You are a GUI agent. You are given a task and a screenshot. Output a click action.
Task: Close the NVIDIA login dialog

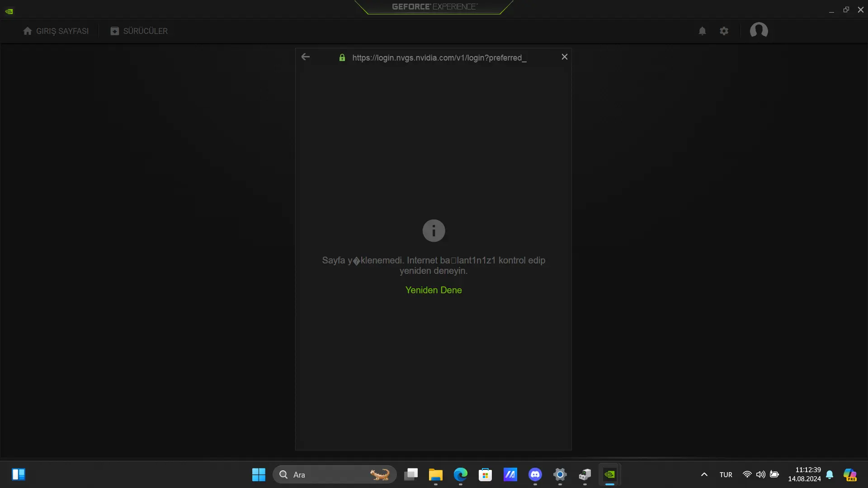(x=564, y=57)
